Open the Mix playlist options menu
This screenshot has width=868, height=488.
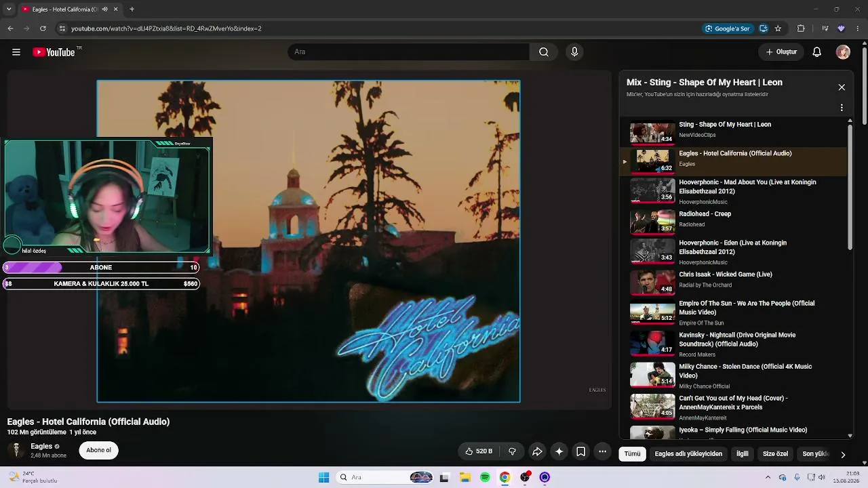(842, 108)
